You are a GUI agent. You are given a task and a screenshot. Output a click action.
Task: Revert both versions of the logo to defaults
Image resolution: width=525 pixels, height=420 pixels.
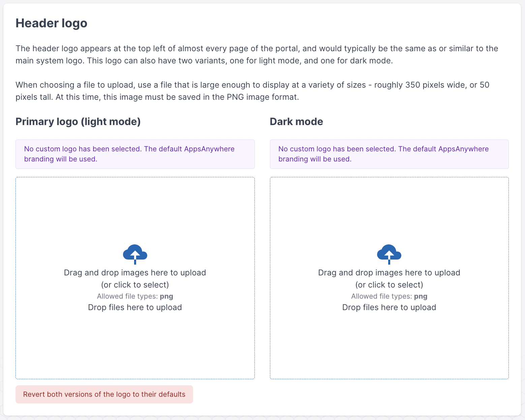(x=104, y=394)
